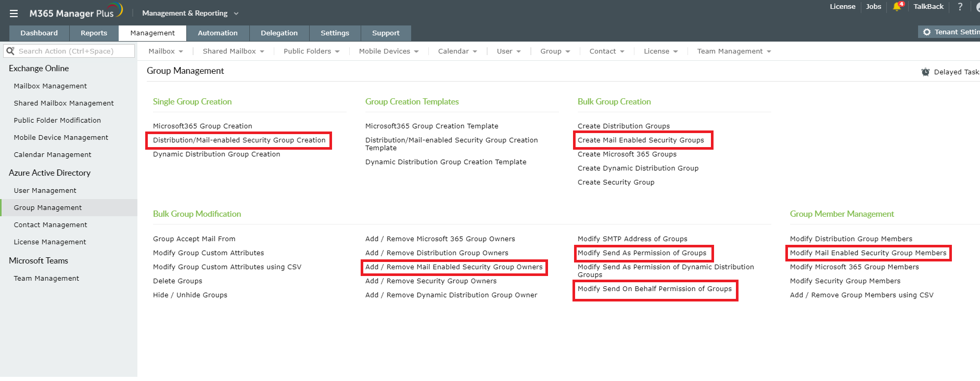Open the User dropdown menu
The height and width of the screenshot is (381, 980).
coord(508,51)
